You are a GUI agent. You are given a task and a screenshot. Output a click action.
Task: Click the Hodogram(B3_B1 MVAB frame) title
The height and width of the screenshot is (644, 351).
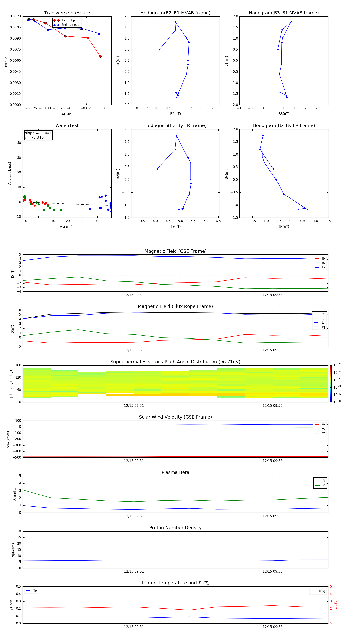[284, 13]
